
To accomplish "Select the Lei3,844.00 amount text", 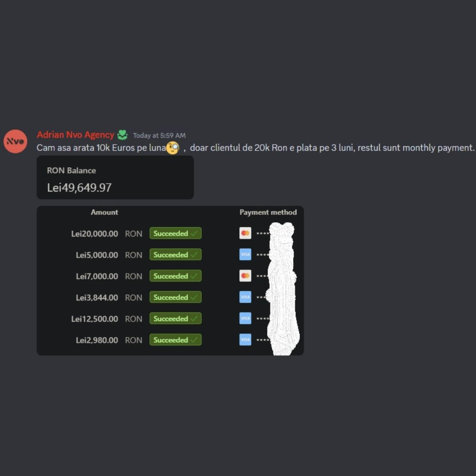I will 97,297.
